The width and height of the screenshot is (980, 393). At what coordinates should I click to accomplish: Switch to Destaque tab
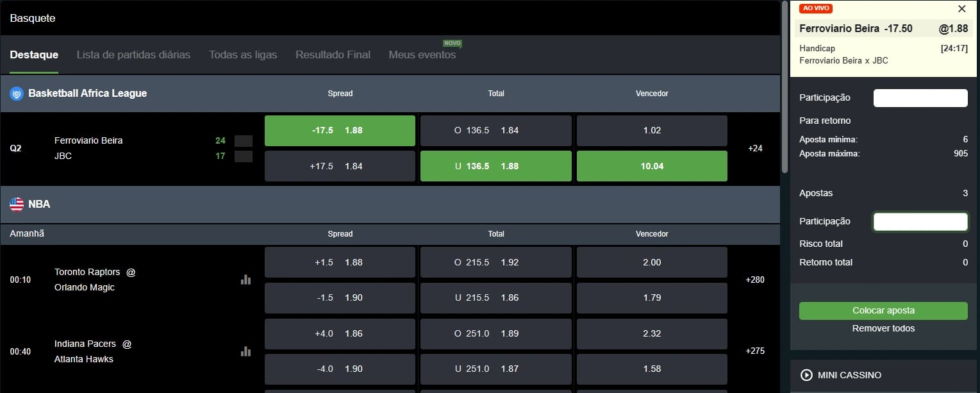click(x=34, y=55)
